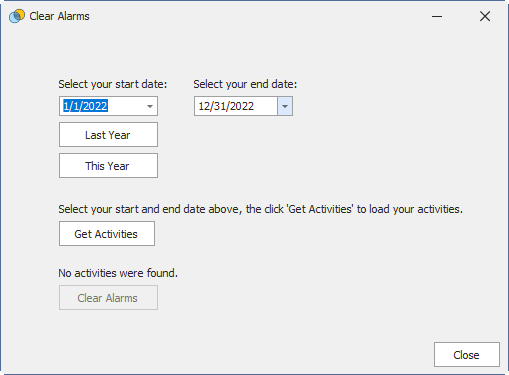Dismiss the dialog with the Close button

467,355
